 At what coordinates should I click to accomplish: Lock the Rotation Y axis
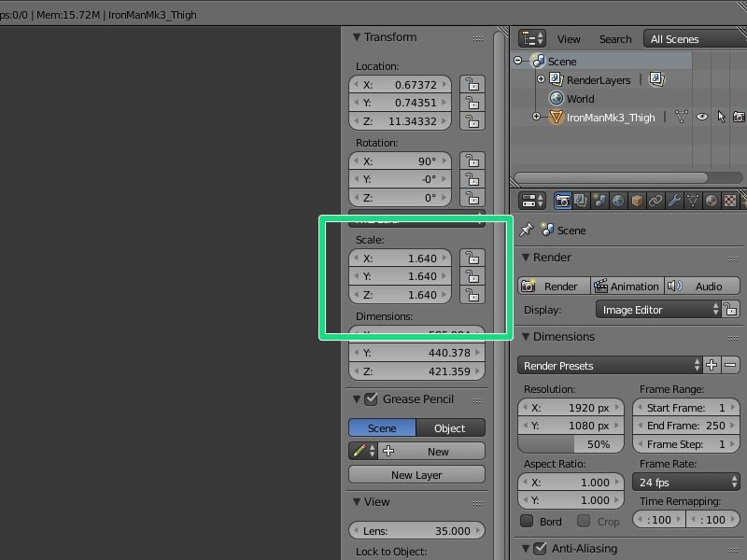tap(472, 179)
